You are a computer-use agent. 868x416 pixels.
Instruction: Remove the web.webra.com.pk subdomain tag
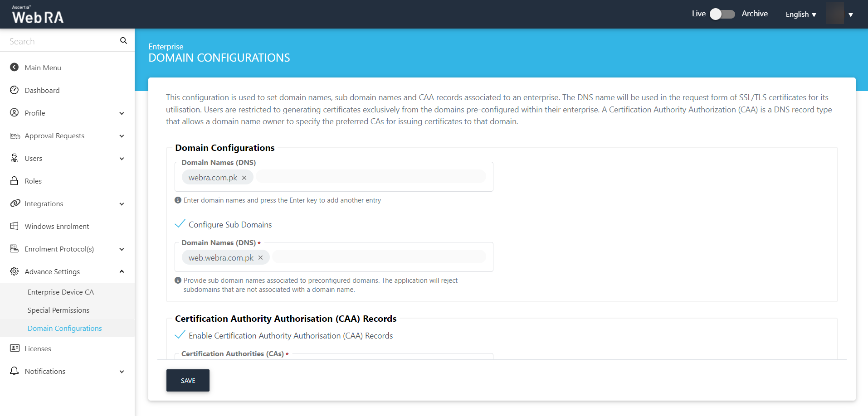click(x=260, y=258)
